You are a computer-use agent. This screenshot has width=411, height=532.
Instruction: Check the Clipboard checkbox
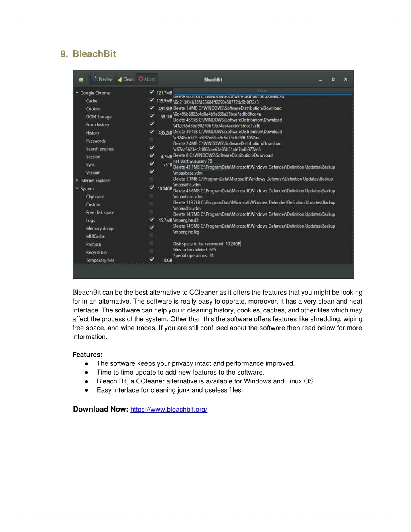click(152, 196)
